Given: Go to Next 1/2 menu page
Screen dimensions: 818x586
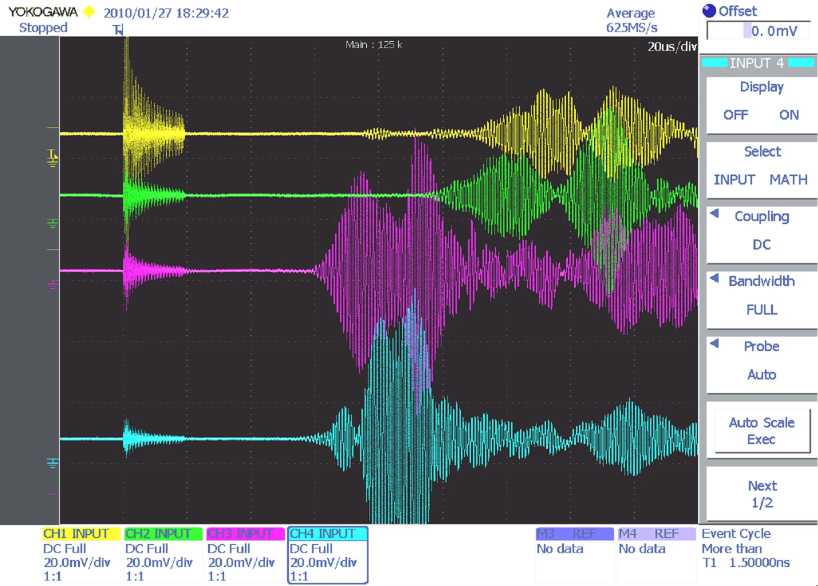Looking at the screenshot, I should 762,494.
